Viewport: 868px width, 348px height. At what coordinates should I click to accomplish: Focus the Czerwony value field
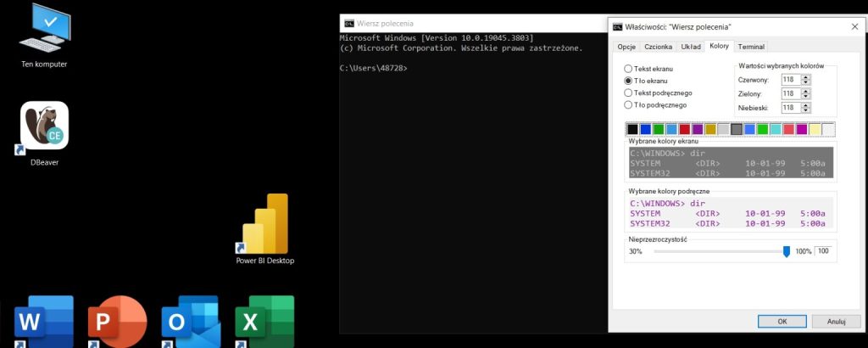click(x=791, y=80)
